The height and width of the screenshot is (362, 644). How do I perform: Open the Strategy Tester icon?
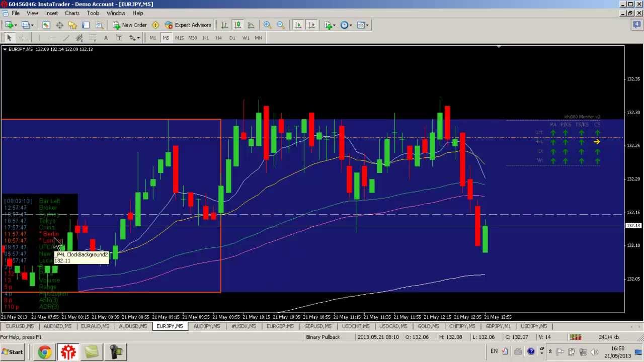tap(99, 25)
